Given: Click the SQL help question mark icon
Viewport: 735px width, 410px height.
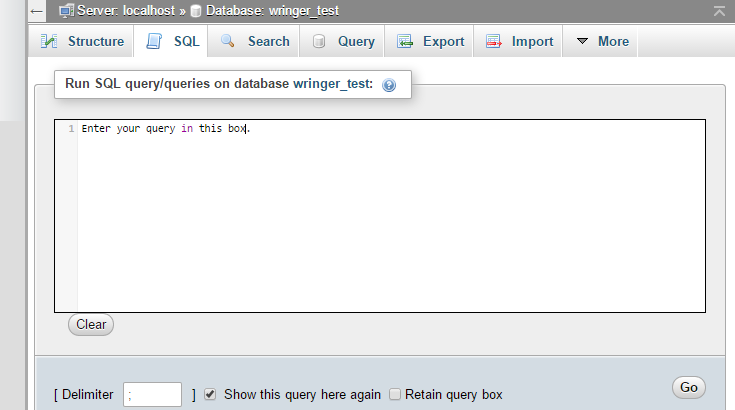Looking at the screenshot, I should [x=389, y=85].
